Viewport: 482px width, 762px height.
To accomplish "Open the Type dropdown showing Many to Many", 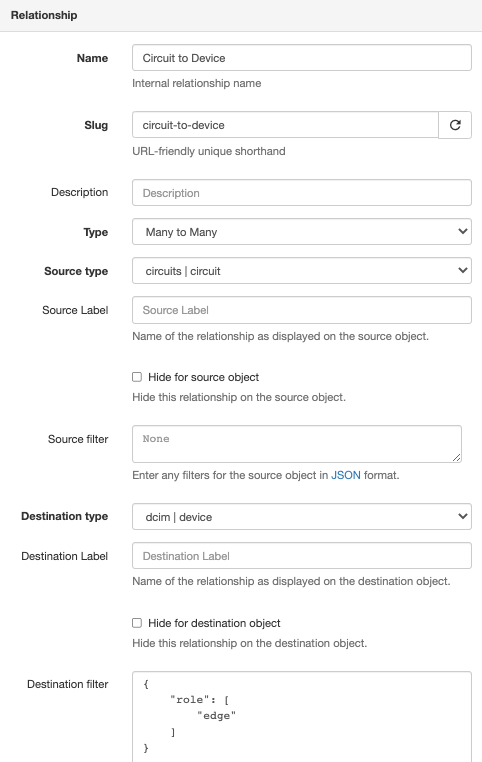I will (302, 232).
